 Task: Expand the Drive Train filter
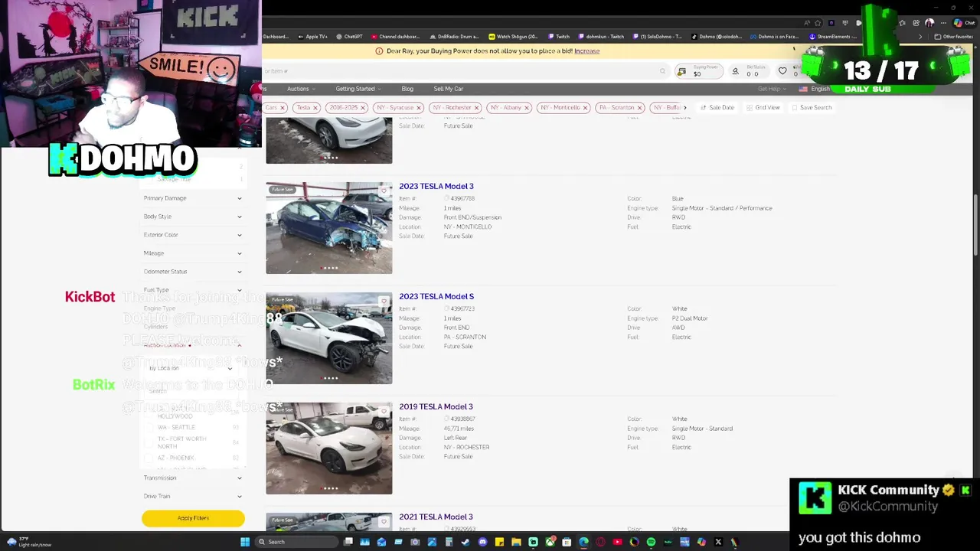(x=193, y=497)
